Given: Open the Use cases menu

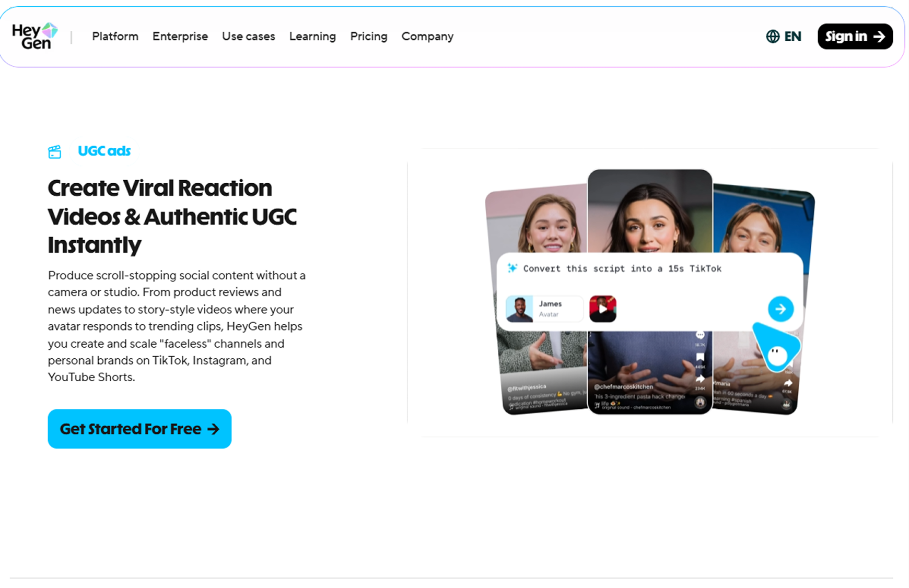Looking at the screenshot, I should point(249,37).
